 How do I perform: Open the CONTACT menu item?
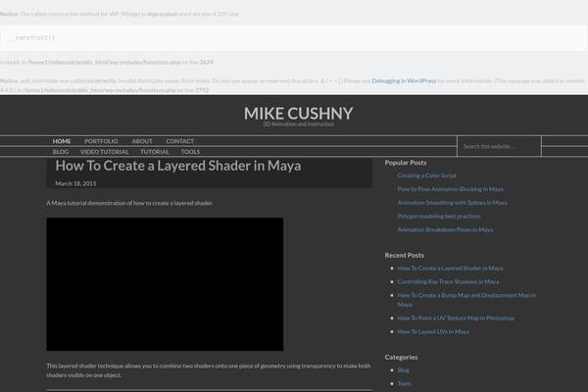click(179, 141)
